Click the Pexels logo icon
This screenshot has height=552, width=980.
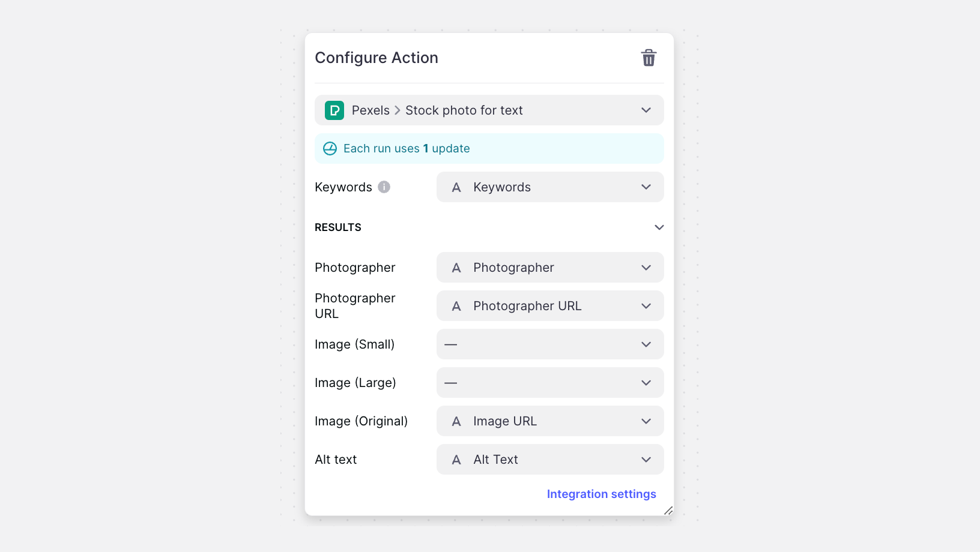334,110
